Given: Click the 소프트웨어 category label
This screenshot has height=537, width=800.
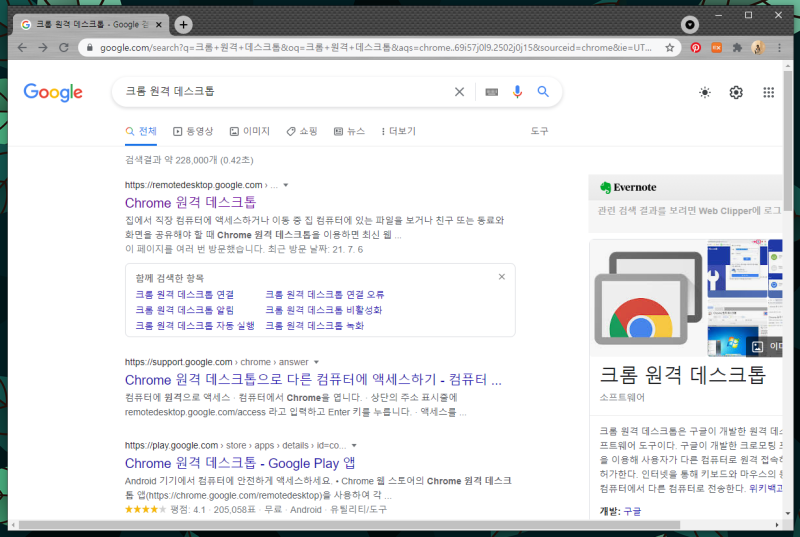Looking at the screenshot, I should [x=622, y=398].
